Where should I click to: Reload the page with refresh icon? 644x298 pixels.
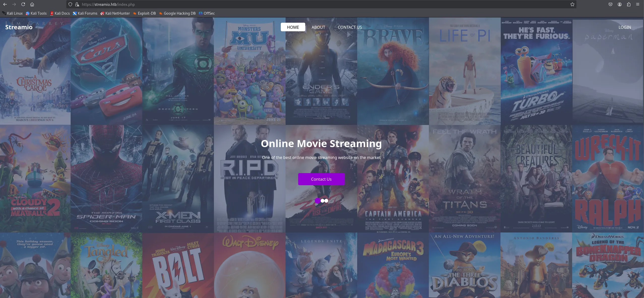coord(23,4)
